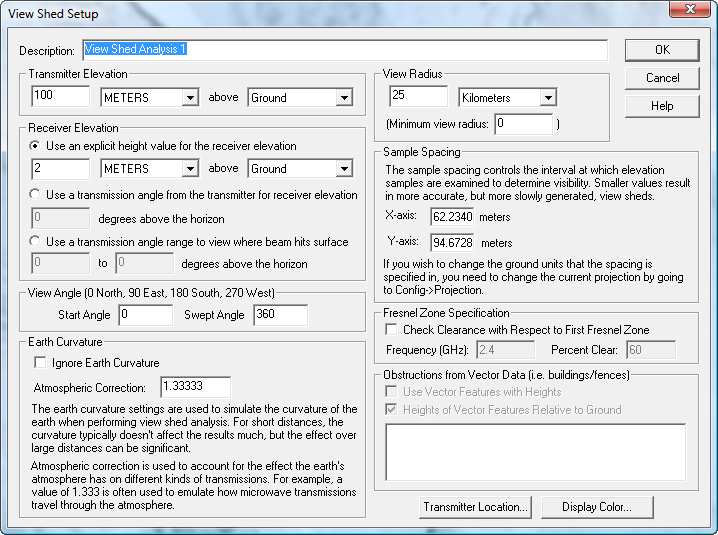718x535 pixels.
Task: Choose transmission angle from transmitter option
Action: 35,194
